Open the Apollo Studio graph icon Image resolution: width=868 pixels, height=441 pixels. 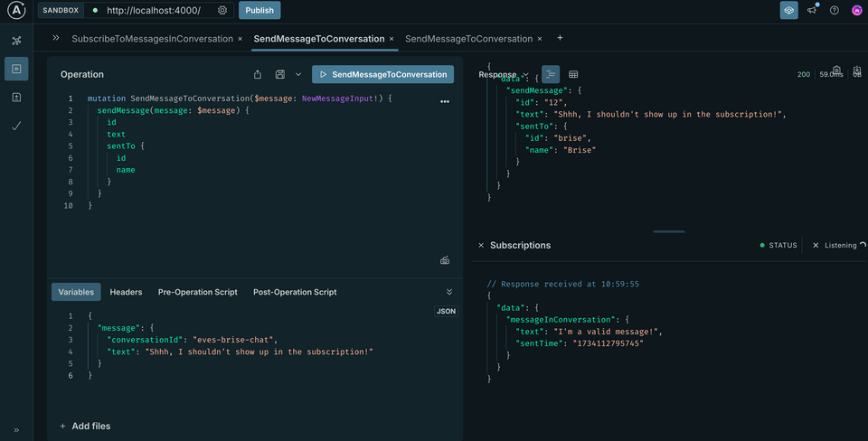[x=788, y=10]
